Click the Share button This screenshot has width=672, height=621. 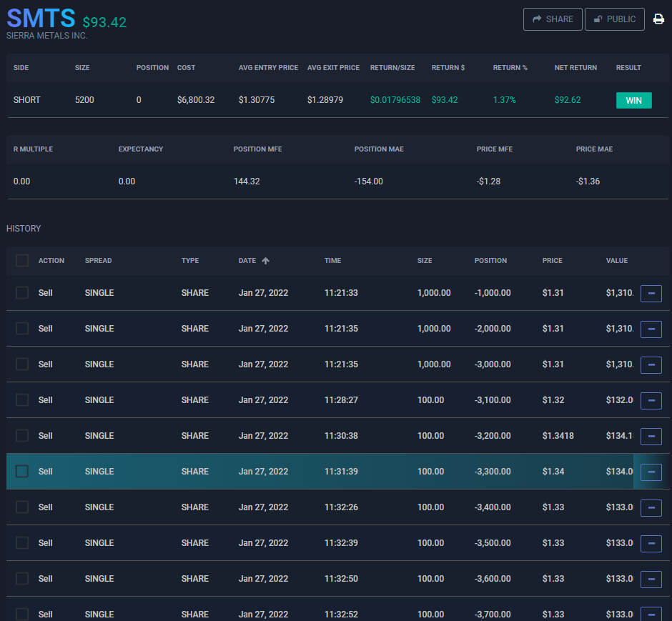[x=553, y=19]
